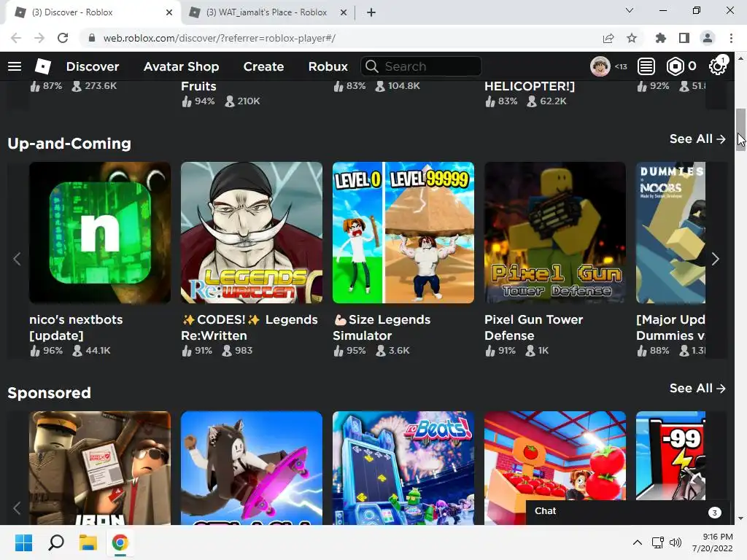This screenshot has width=747, height=560.
Task: Click Pixel Gun Tower Defense title
Action: pos(533,327)
